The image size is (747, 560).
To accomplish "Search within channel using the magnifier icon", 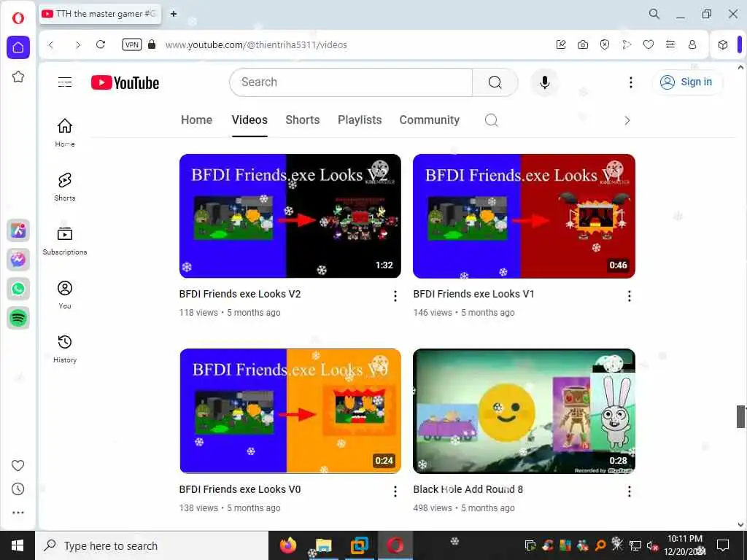I will pyautogui.click(x=491, y=120).
